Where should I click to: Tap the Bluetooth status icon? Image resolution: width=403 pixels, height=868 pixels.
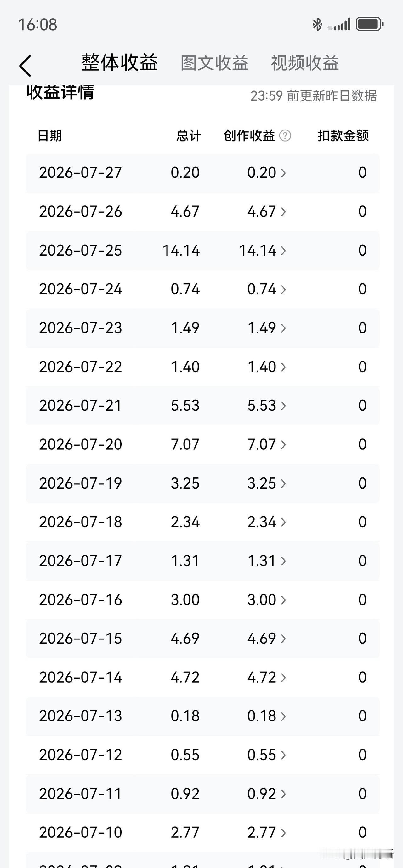click(x=317, y=24)
